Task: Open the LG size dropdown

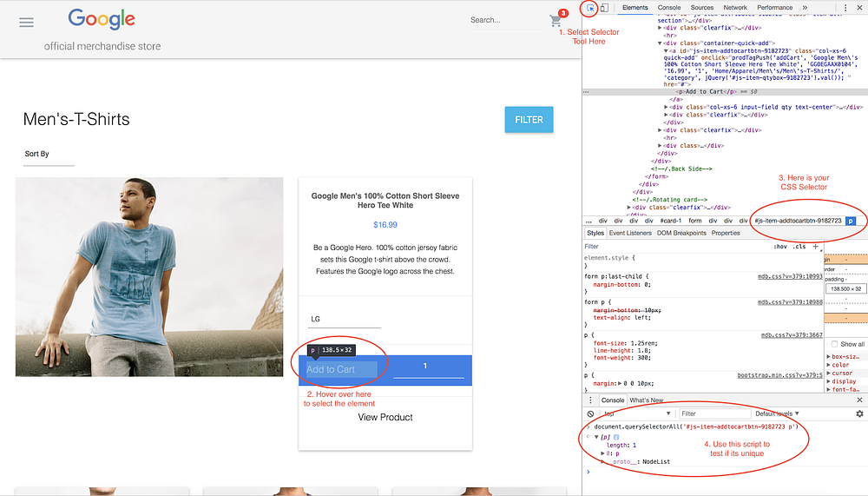Action: (x=345, y=319)
